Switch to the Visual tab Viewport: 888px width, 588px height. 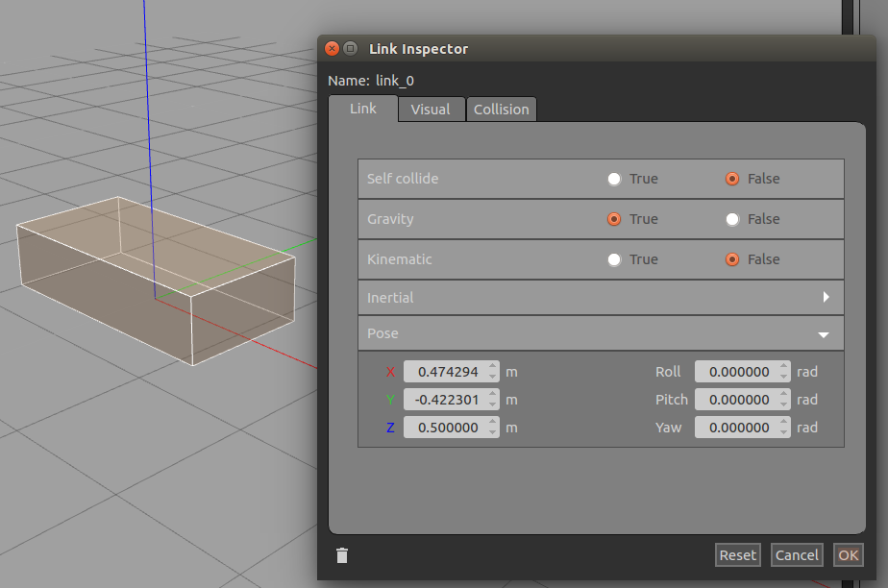click(430, 110)
